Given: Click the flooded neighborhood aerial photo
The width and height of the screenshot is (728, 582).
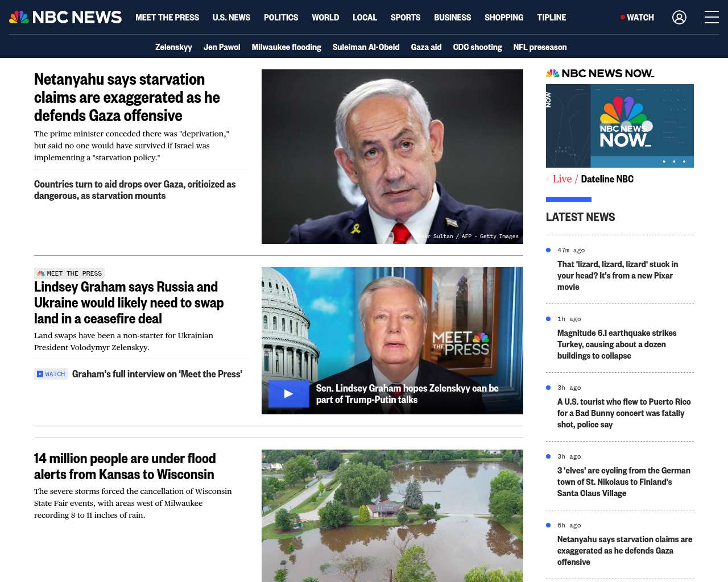Looking at the screenshot, I should click(392, 516).
